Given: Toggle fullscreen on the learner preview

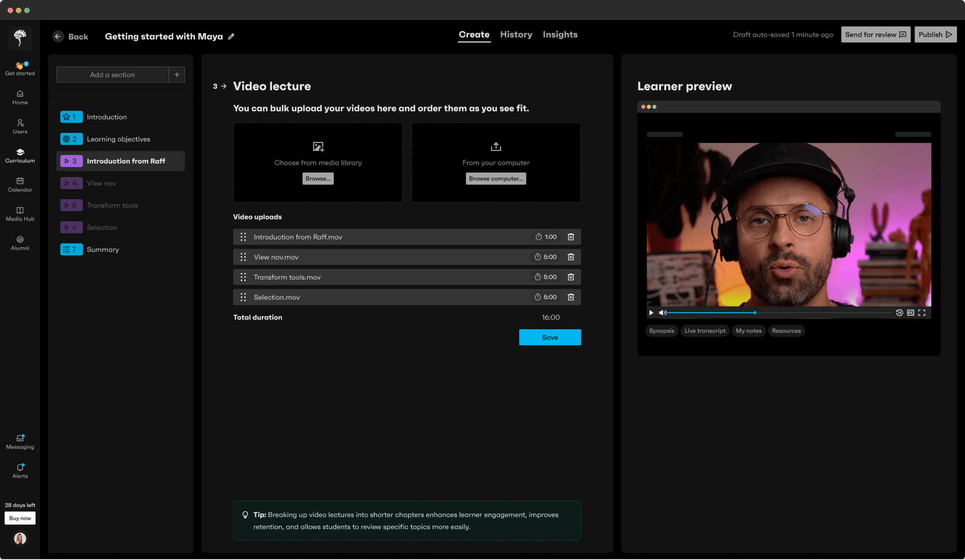Looking at the screenshot, I should click(x=921, y=312).
